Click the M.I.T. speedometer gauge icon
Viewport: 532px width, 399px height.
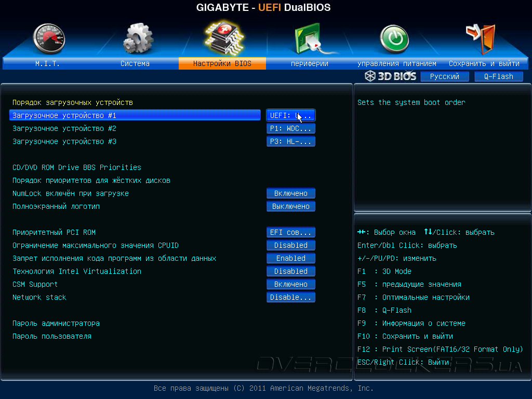tap(49, 38)
